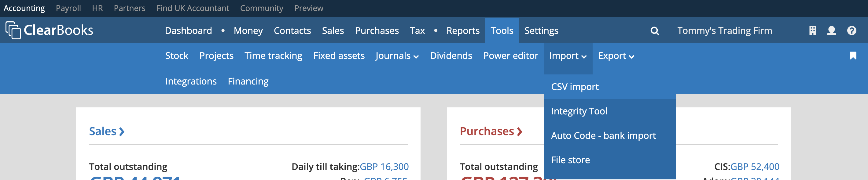Expand the Journals dropdown
Screen dimensions: 868x180
(x=397, y=56)
